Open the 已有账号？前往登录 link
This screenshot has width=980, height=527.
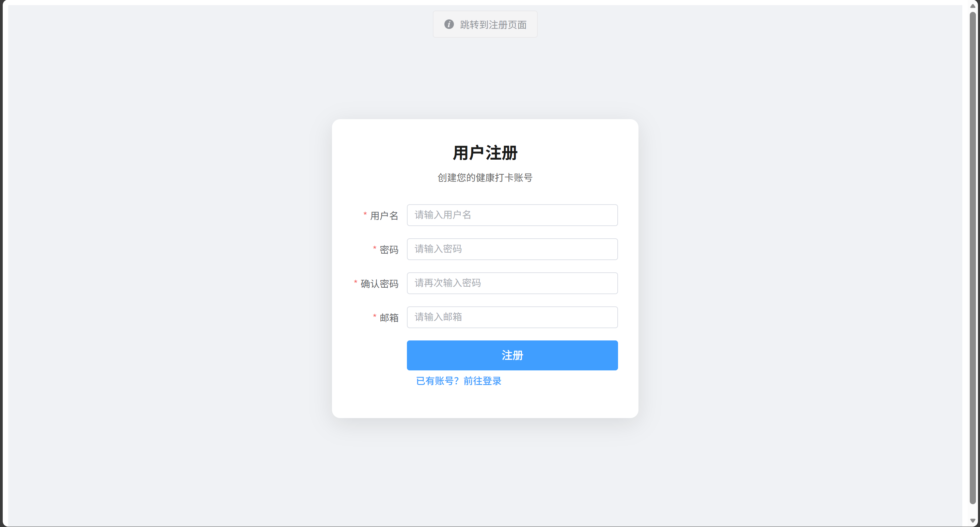click(x=458, y=381)
